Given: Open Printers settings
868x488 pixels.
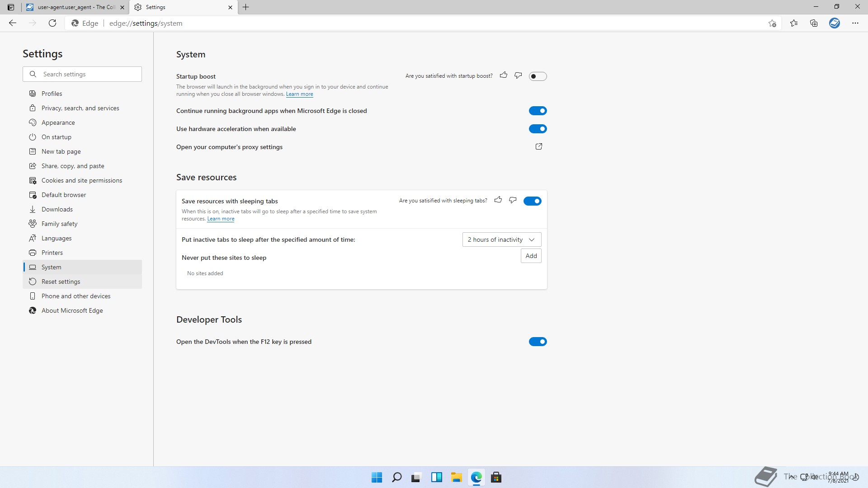Looking at the screenshot, I should (82, 253).
